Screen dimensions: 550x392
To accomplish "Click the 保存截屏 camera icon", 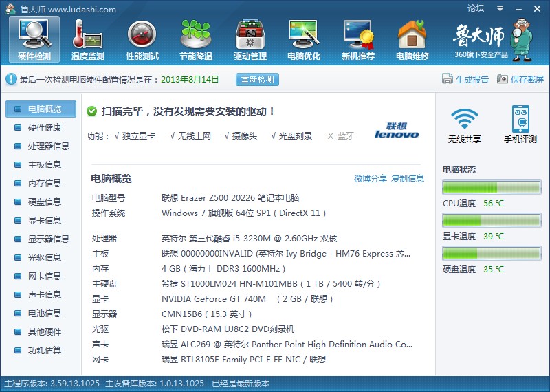I will point(503,79).
